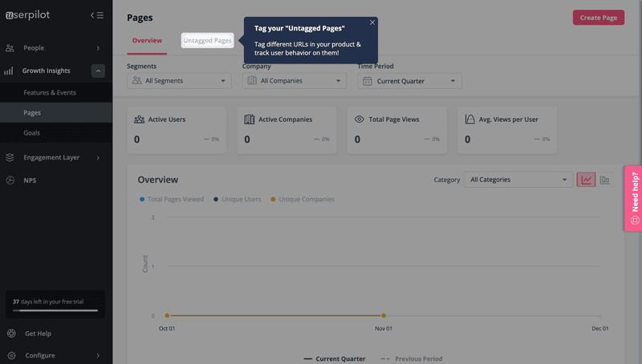Click the building icon in Company filter
The width and height of the screenshot is (642, 364).
click(x=252, y=80)
